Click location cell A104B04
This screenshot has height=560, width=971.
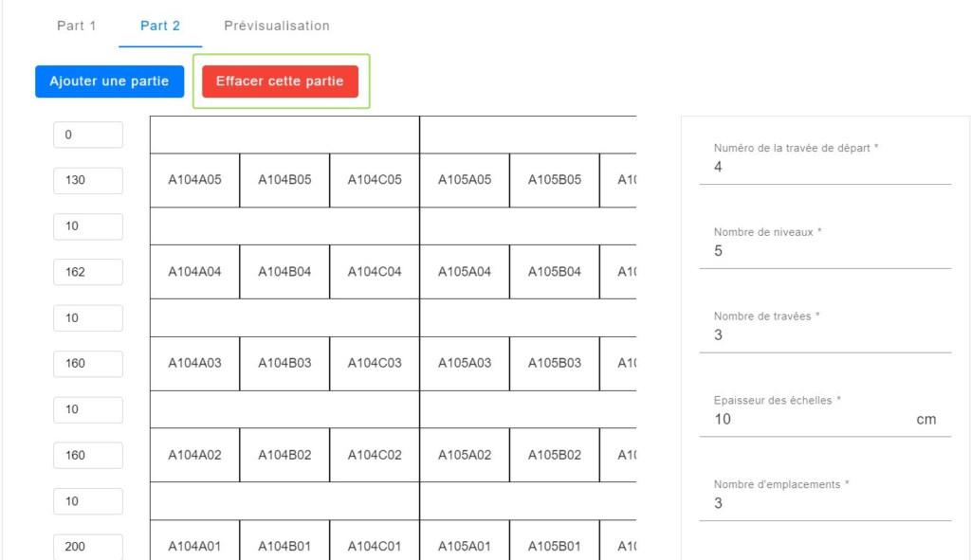tap(284, 272)
